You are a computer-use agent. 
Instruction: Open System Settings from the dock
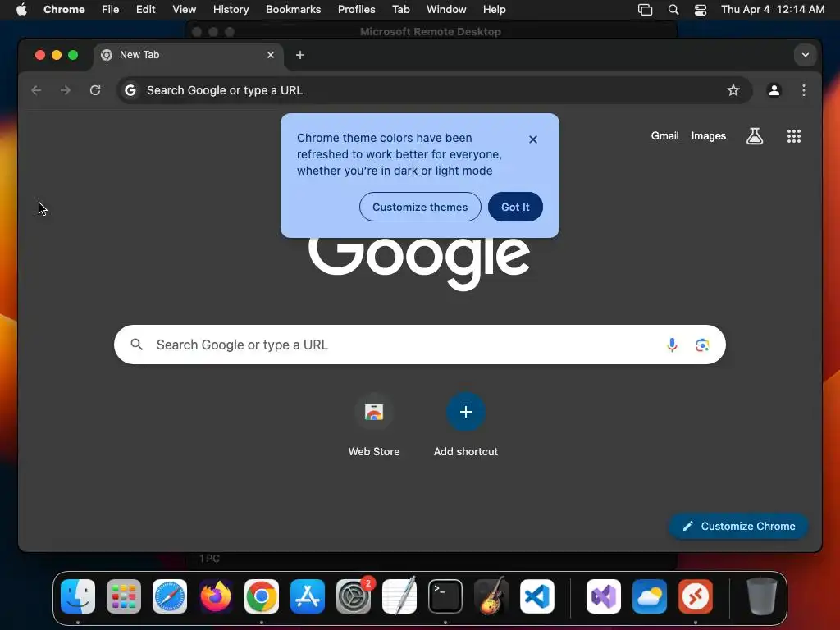click(x=354, y=596)
